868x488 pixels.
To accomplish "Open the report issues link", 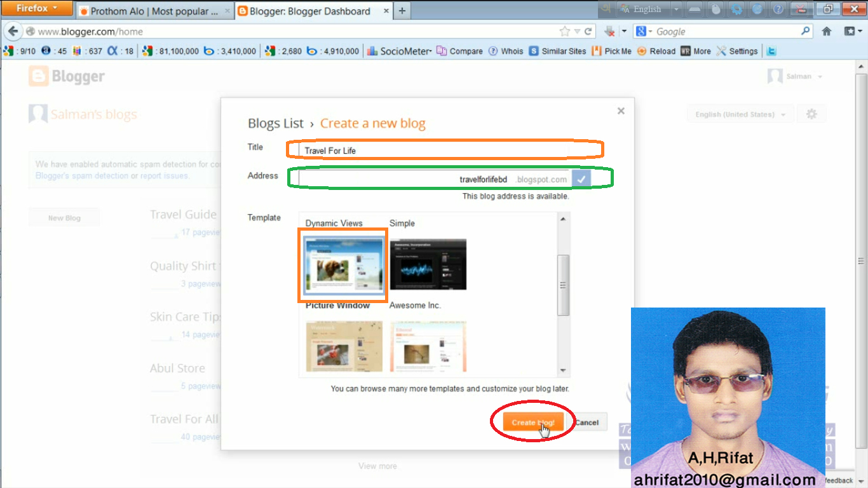I will (164, 176).
